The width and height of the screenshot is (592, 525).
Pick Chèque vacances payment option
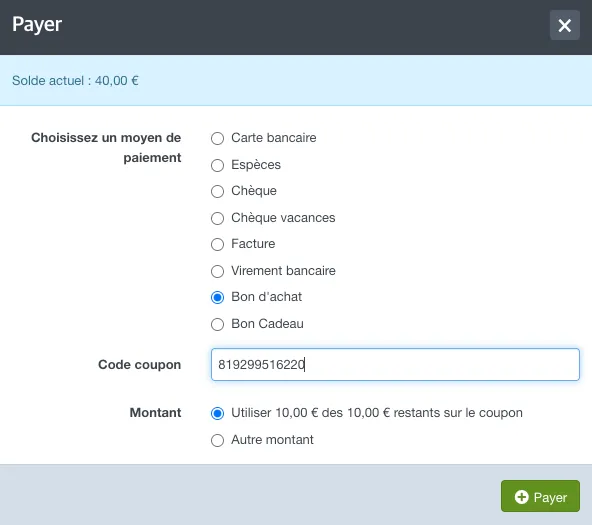point(217,218)
